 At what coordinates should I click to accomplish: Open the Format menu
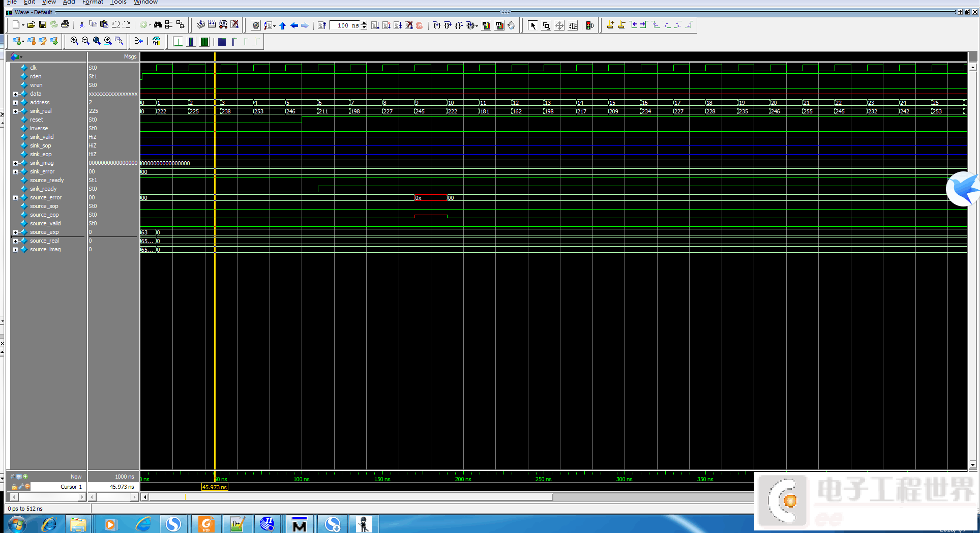[93, 2]
